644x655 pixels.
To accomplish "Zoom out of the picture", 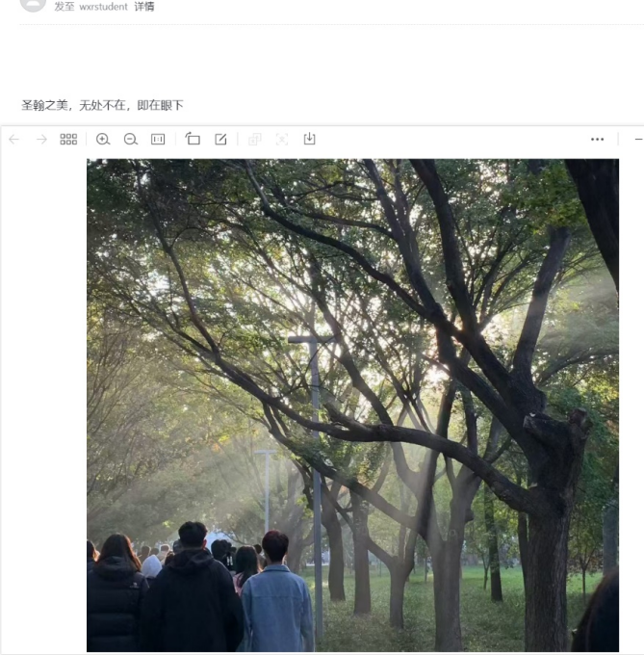I will (x=131, y=139).
